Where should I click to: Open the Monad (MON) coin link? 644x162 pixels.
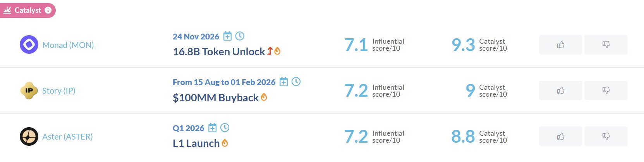click(x=68, y=45)
